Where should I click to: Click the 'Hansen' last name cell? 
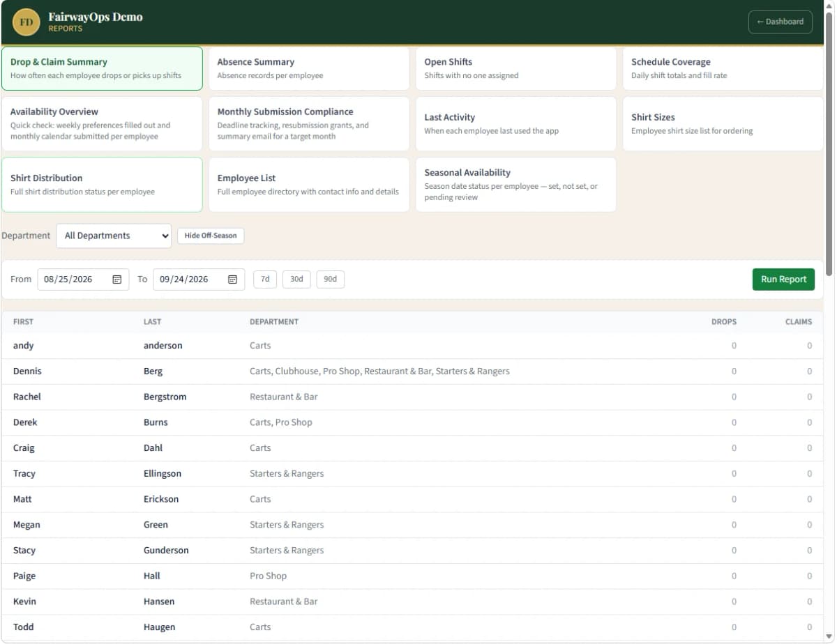pos(159,601)
